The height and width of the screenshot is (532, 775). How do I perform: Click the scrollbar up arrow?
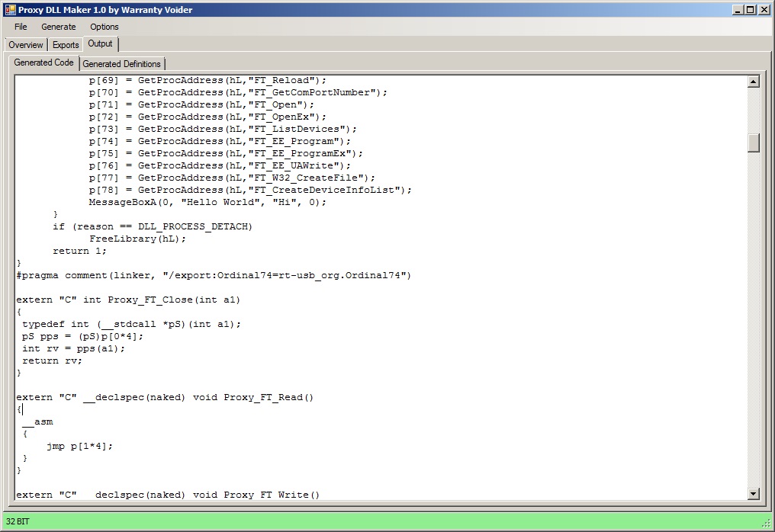click(x=754, y=82)
